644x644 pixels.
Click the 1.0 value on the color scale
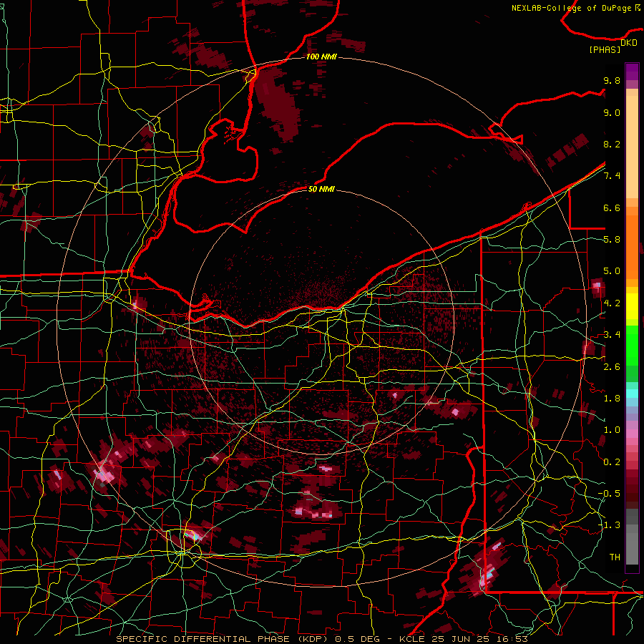click(x=612, y=430)
